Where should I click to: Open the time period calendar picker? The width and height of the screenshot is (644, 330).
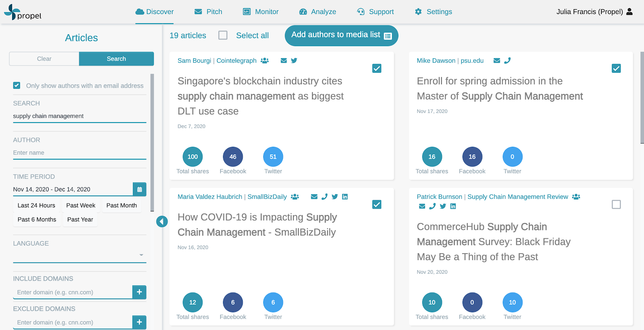pyautogui.click(x=140, y=189)
